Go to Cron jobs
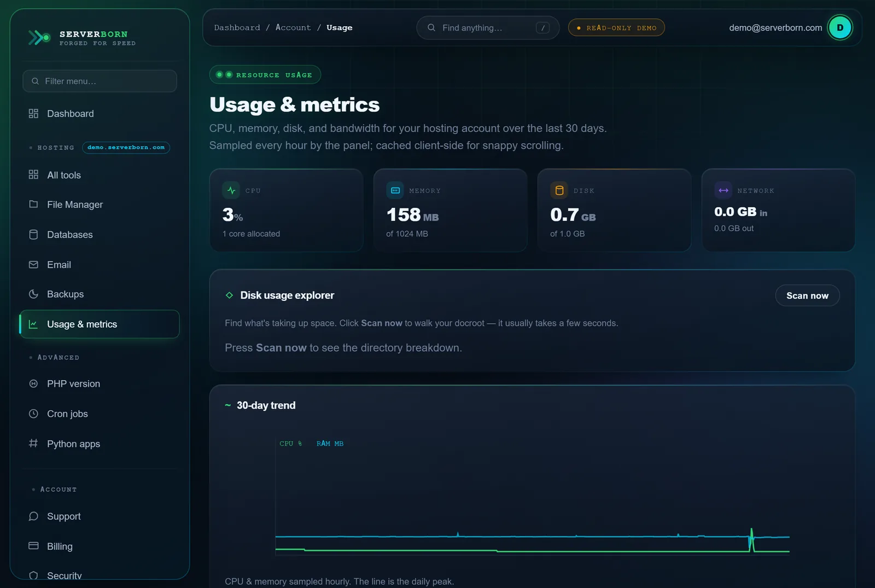 point(100,414)
